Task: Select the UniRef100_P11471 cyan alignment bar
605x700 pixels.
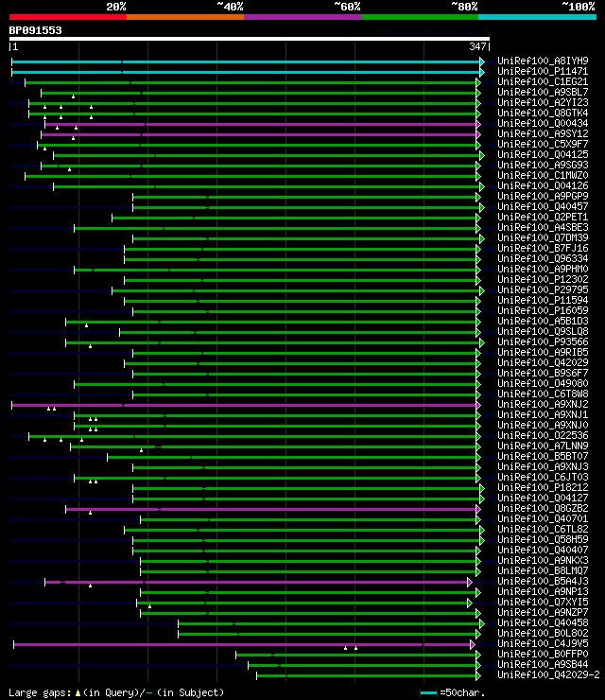Action: coord(246,72)
